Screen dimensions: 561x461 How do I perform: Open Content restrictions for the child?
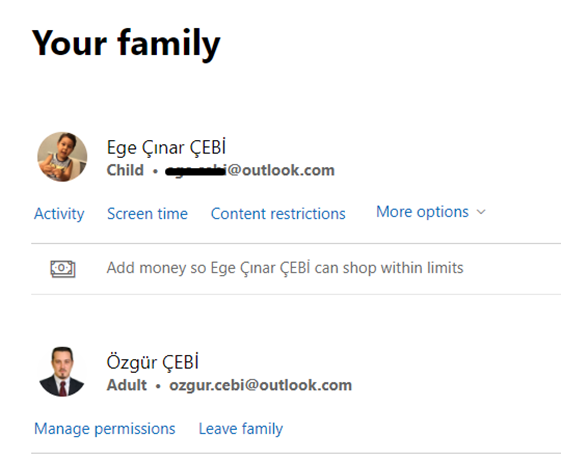(278, 214)
